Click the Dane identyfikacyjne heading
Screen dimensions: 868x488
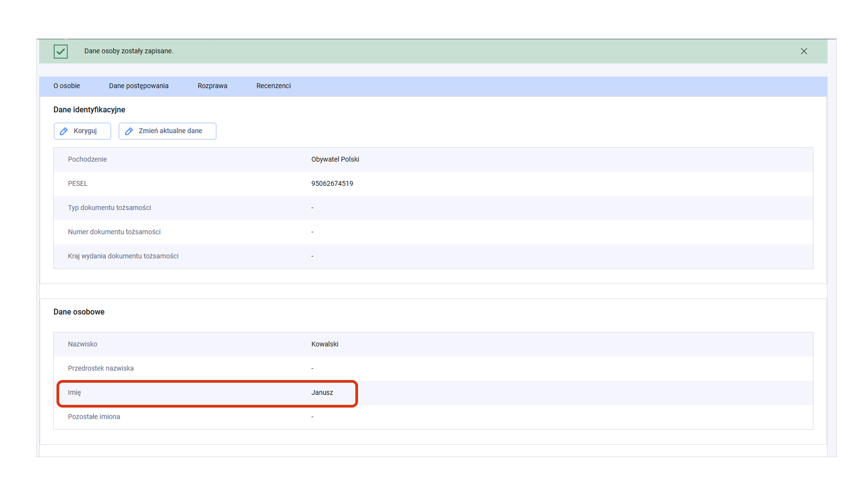pyautogui.click(x=89, y=110)
